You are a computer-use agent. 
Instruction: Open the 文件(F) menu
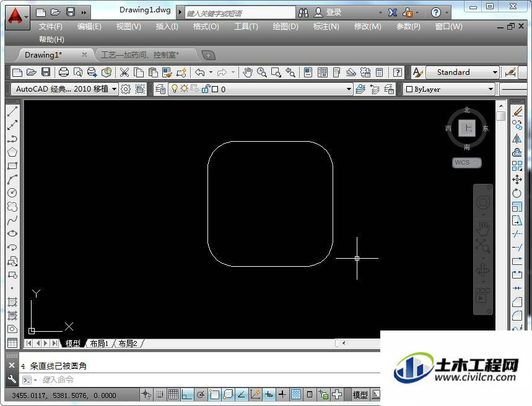pos(50,27)
